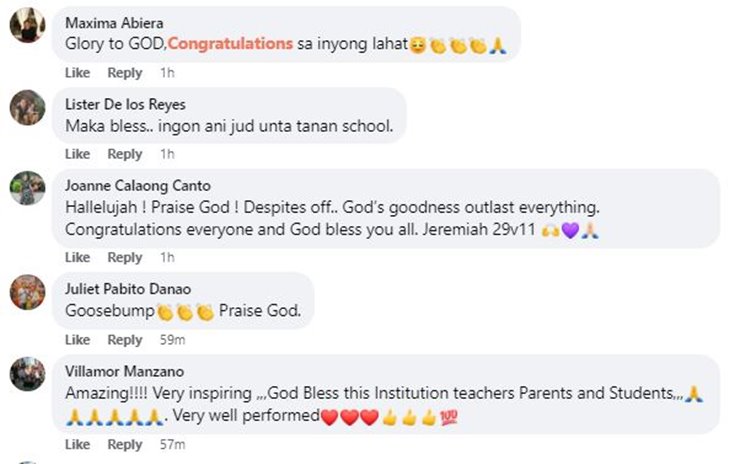Open Villamor Manzano's profile picture

point(27,374)
